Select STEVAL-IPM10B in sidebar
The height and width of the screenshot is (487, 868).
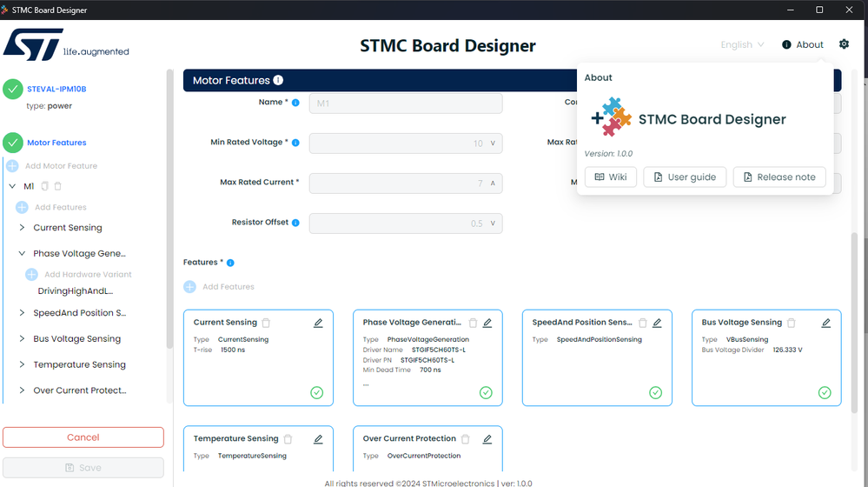[56, 89]
